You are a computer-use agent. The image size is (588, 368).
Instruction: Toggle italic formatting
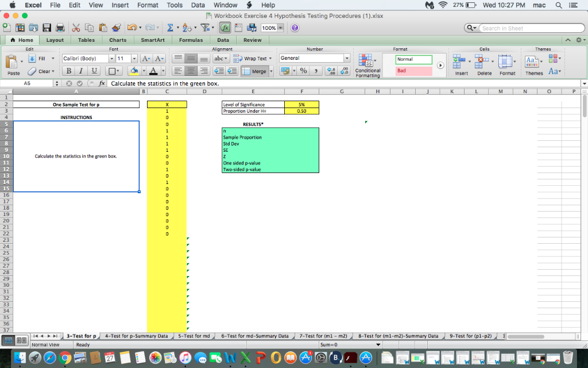pos(79,71)
